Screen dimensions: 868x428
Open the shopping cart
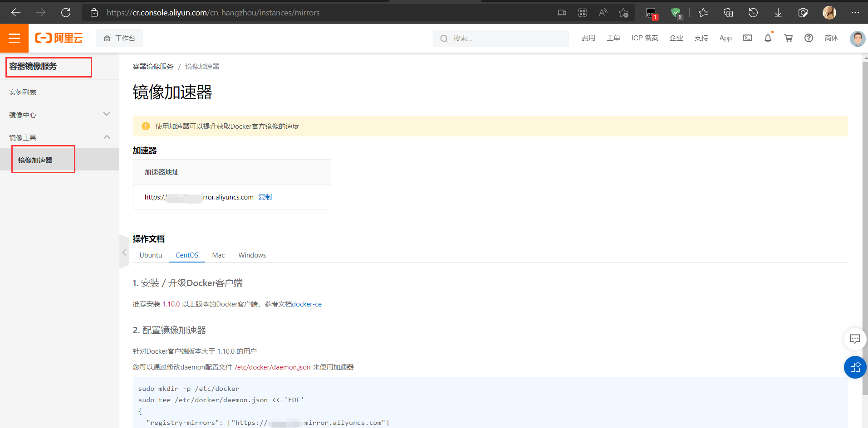788,38
